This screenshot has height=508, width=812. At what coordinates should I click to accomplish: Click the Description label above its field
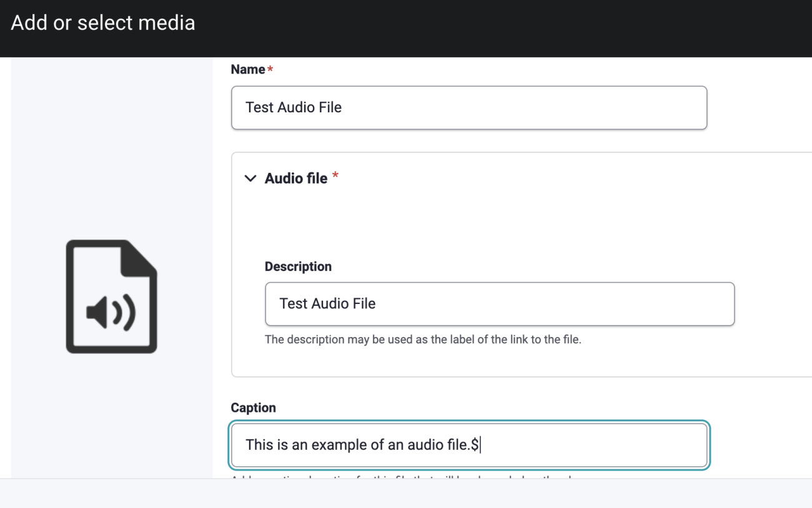(298, 266)
